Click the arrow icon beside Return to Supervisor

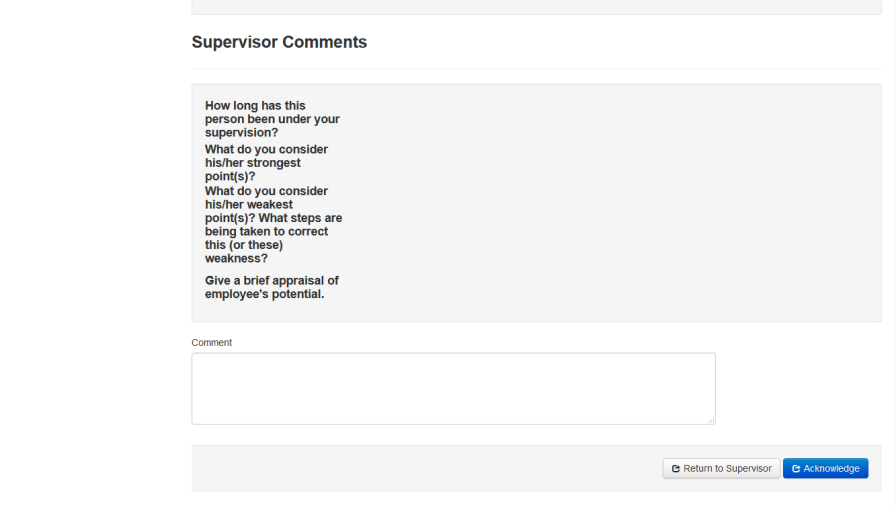click(676, 468)
